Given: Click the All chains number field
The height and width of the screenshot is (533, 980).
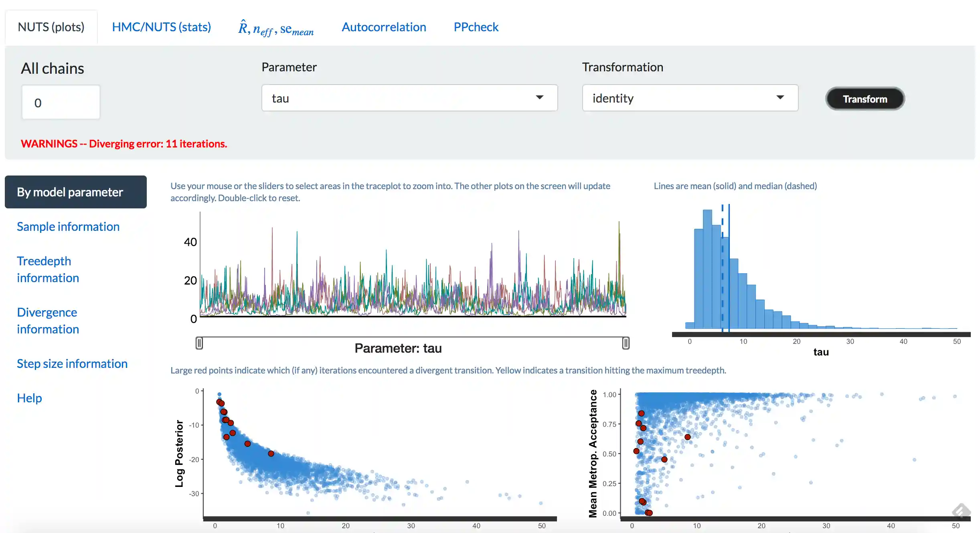Looking at the screenshot, I should [x=61, y=103].
